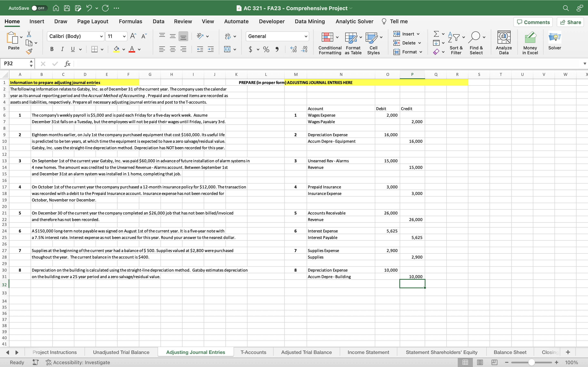Image resolution: width=588 pixels, height=367 pixels.
Task: Click the Insert Function fx icon
Action: (x=67, y=64)
